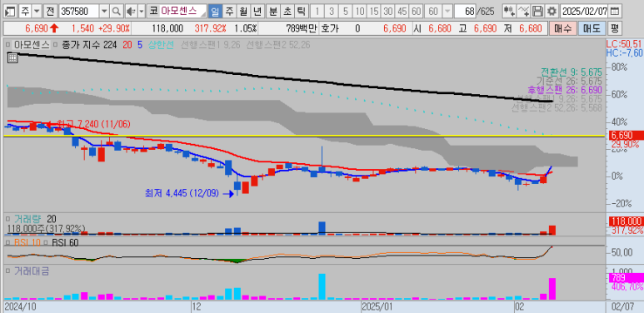644x313 pixels.
Task: Switch to monthly 월 chart period
Action: tap(243, 11)
